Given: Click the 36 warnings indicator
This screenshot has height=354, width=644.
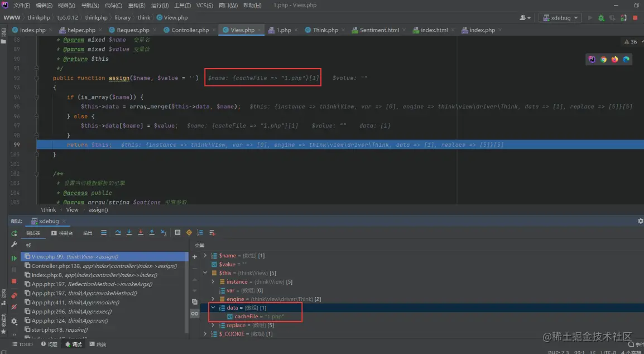Looking at the screenshot, I should [631, 42].
